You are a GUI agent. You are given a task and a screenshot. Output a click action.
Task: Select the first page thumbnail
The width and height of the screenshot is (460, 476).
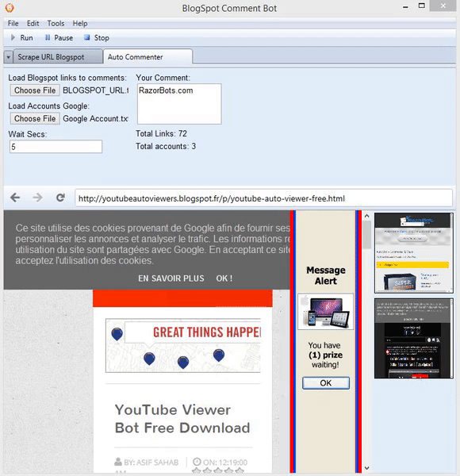tap(414, 253)
